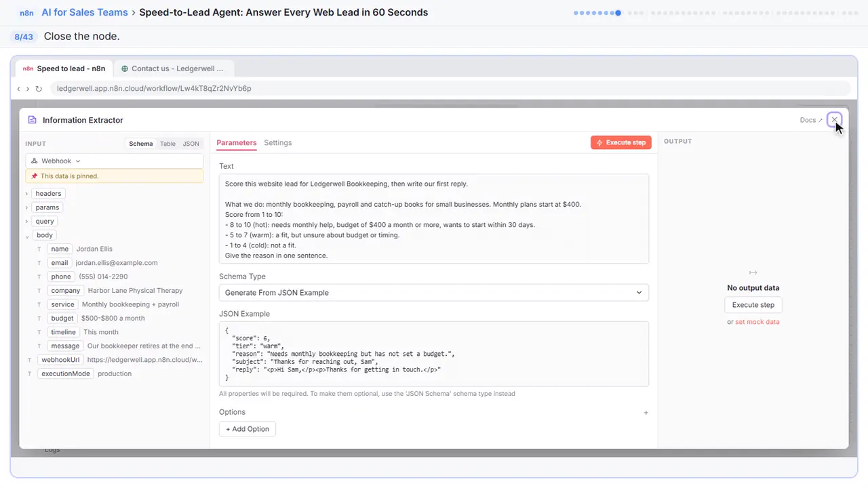Image resolution: width=868 pixels, height=488 pixels.
Task: Switch to the Contact us - Ledgerwell browser tab
Action: click(x=174, y=68)
